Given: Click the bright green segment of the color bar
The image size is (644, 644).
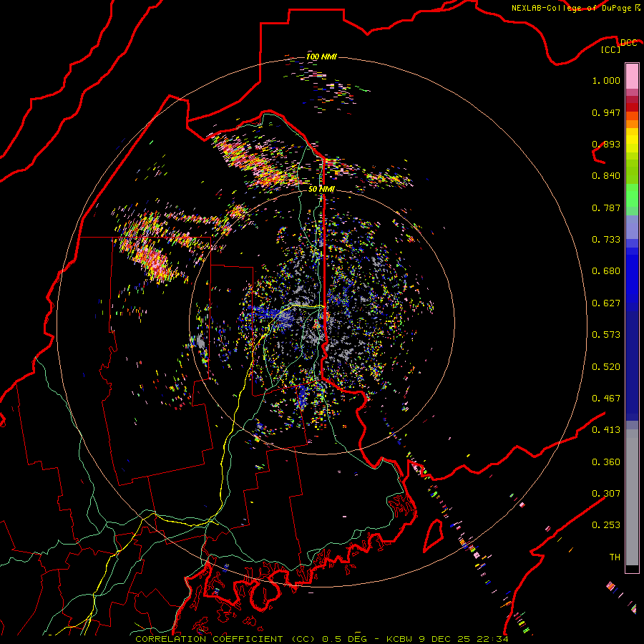Looking at the screenshot, I should pos(632,195).
